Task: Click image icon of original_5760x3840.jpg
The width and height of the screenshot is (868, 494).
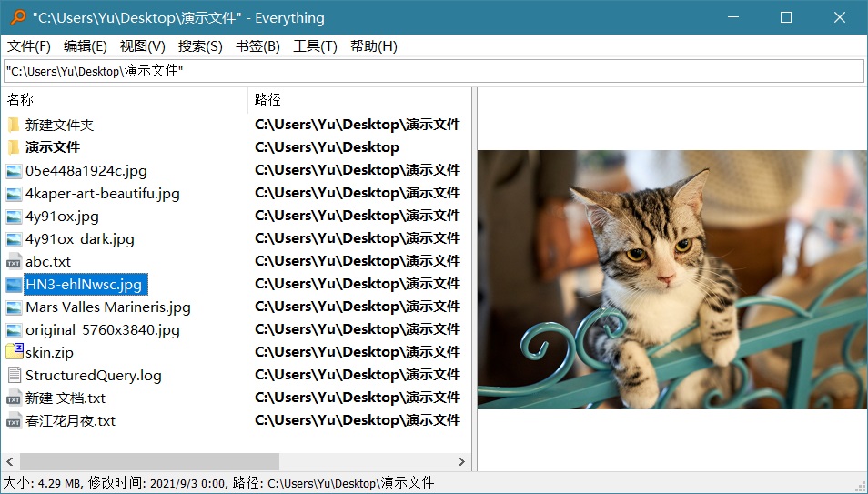Action: pos(14,330)
